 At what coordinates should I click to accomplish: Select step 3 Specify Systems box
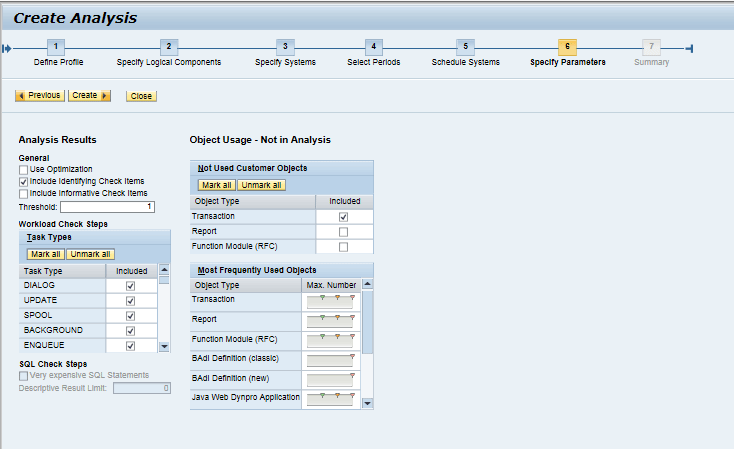coord(285,47)
